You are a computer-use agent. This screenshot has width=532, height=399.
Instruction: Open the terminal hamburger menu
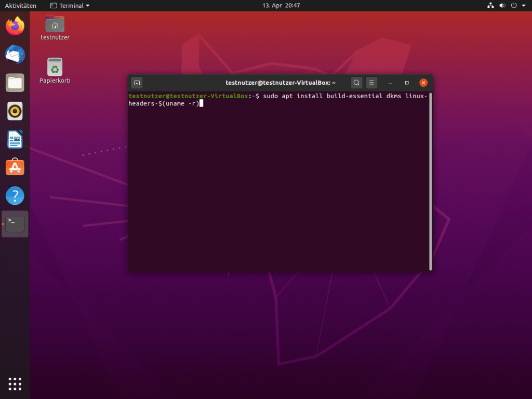371,83
